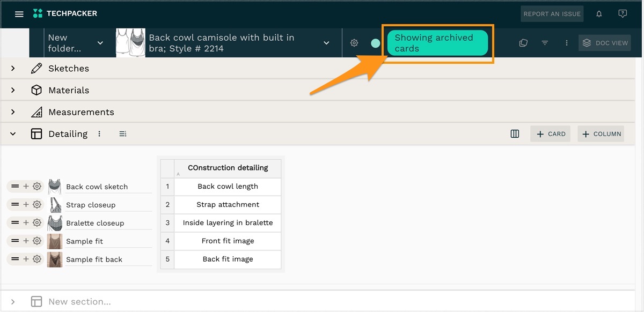
Task: Click the copy cards icon in header
Action: pos(523,43)
